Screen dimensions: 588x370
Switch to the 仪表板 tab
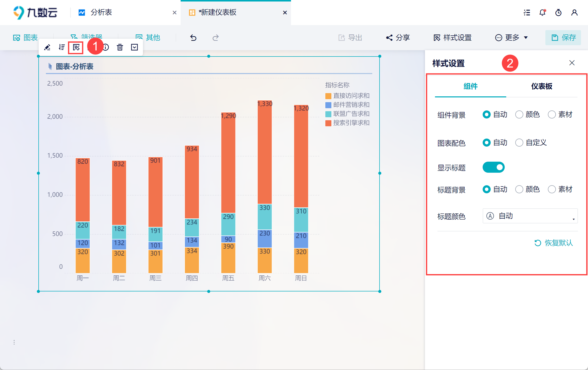coord(542,86)
